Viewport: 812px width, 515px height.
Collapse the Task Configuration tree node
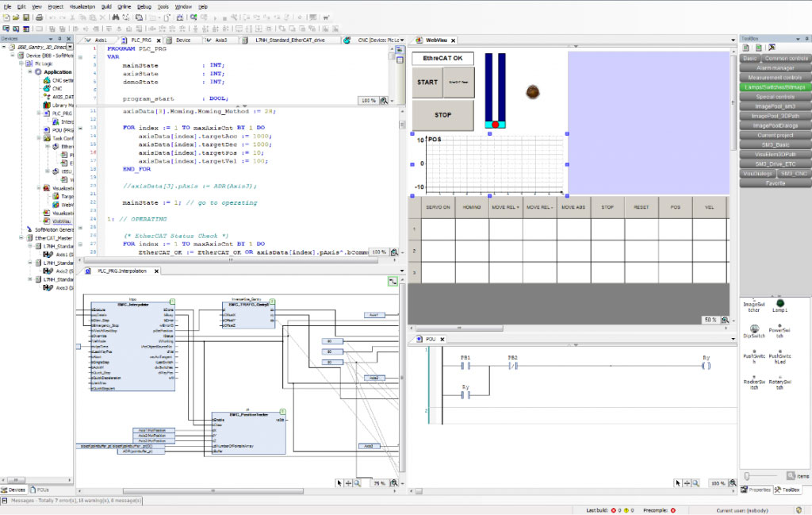coord(38,138)
